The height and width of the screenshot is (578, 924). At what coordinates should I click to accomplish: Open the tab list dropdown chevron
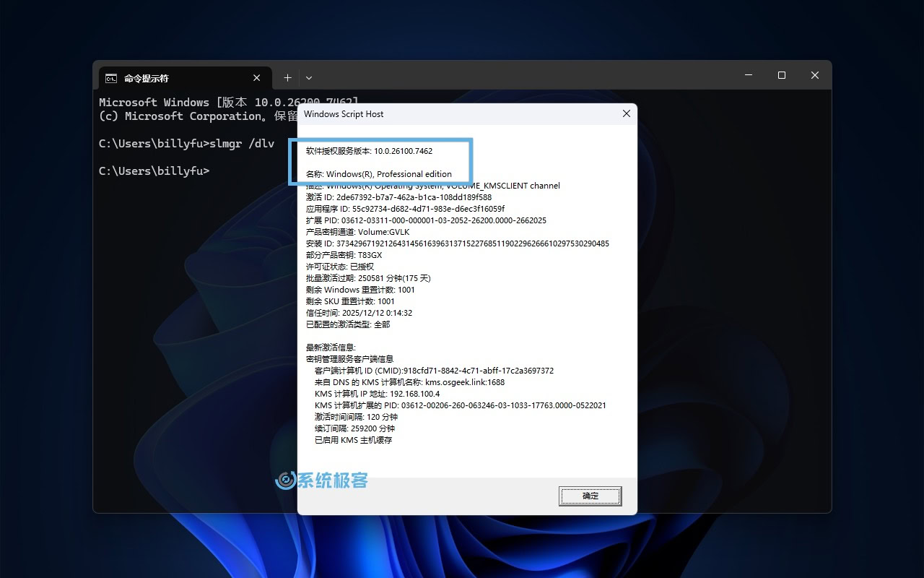pos(309,77)
